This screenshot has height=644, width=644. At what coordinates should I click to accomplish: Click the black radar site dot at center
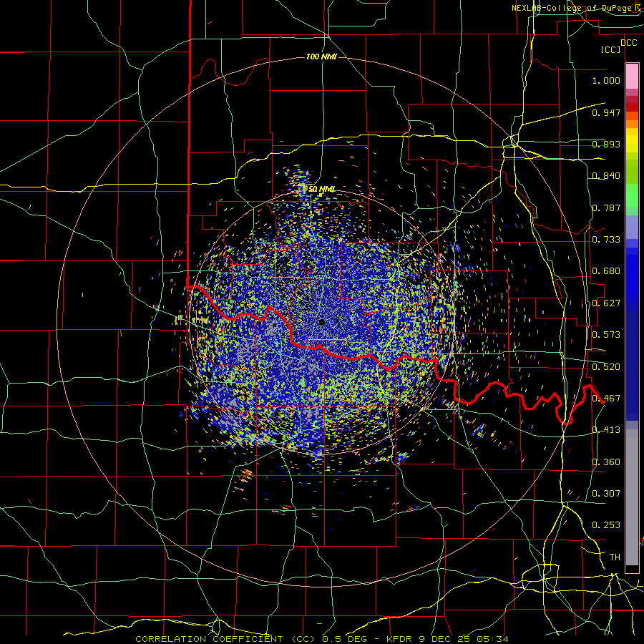tap(321, 322)
